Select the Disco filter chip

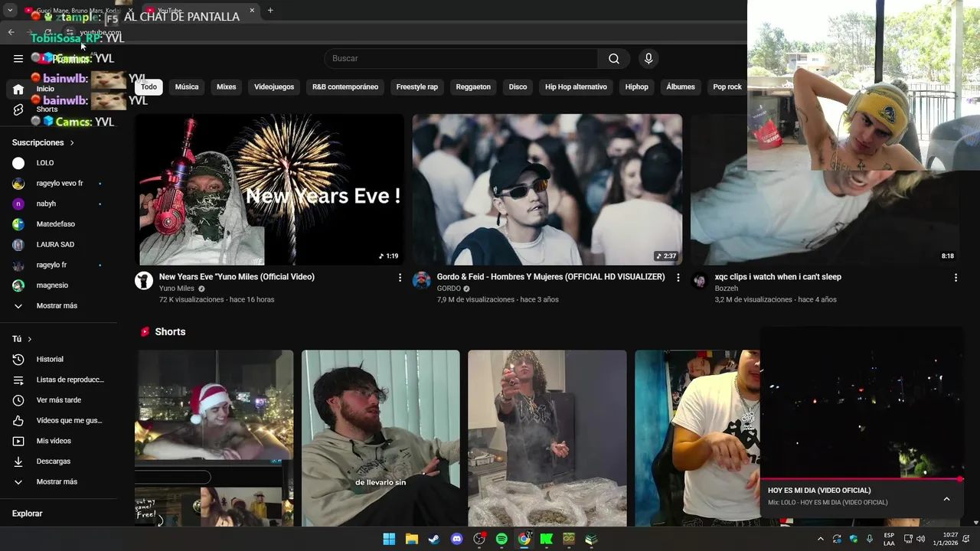(518, 87)
